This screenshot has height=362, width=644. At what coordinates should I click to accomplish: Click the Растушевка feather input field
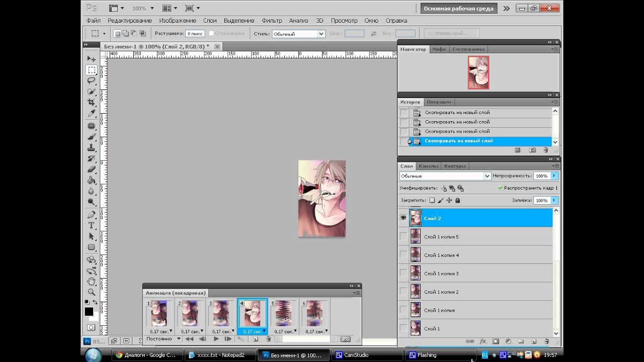[x=195, y=34]
